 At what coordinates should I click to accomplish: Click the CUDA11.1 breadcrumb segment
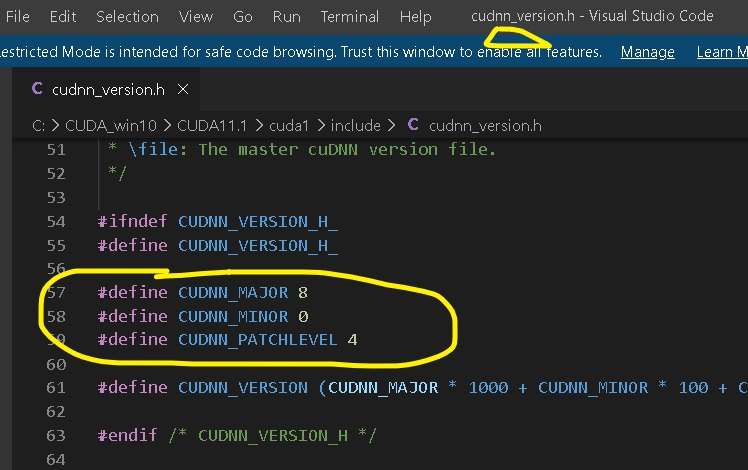coord(212,126)
